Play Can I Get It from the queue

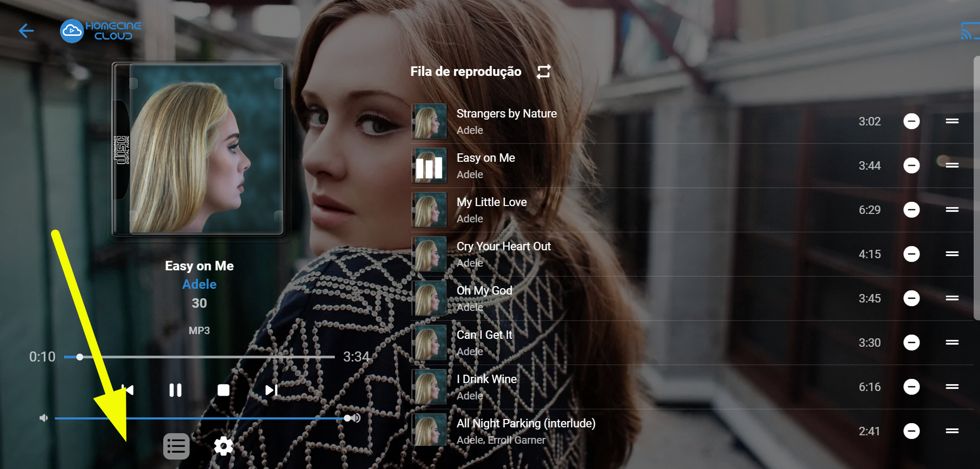pyautogui.click(x=484, y=335)
